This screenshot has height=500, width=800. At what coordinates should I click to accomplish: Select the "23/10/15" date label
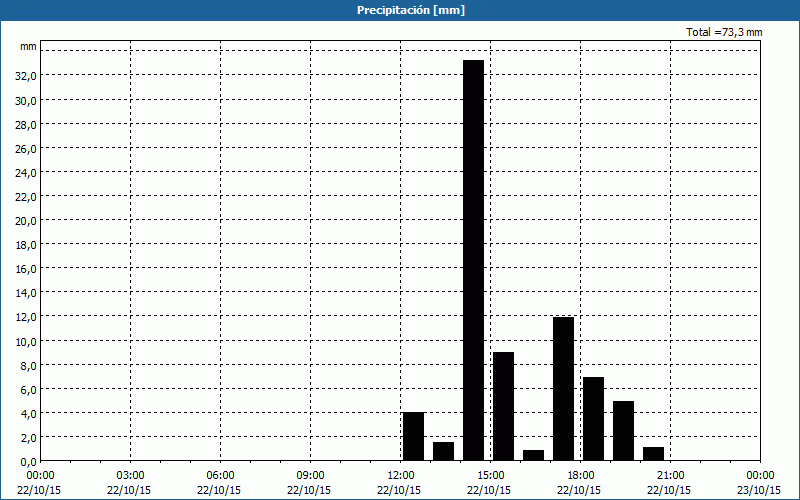759,490
